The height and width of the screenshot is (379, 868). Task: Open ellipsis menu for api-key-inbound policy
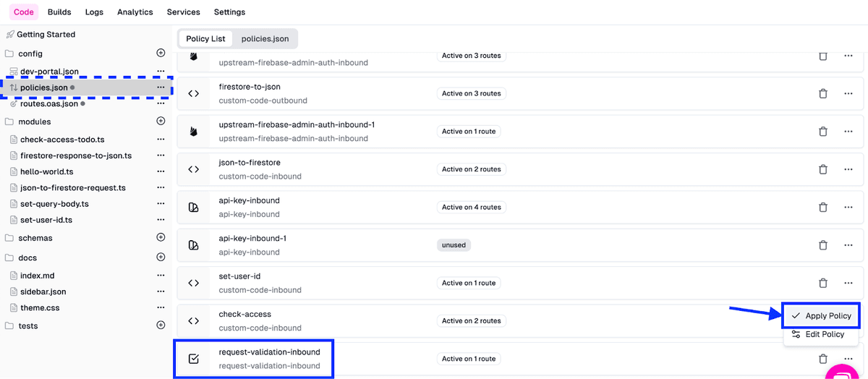[848, 207]
